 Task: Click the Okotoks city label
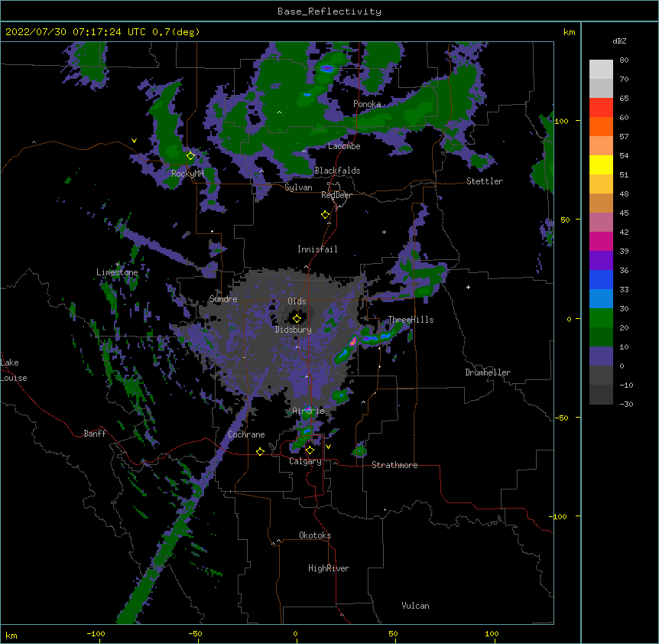tap(315, 535)
